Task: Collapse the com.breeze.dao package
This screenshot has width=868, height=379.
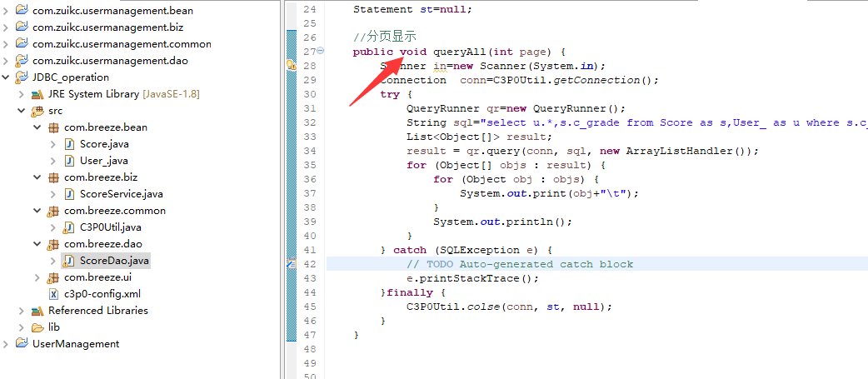Action: 37,243
